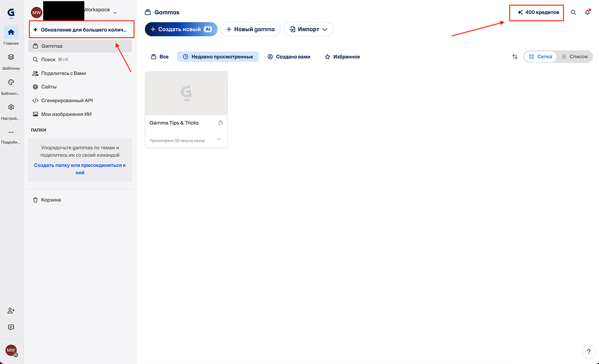Open the help question mark button

tap(588, 352)
